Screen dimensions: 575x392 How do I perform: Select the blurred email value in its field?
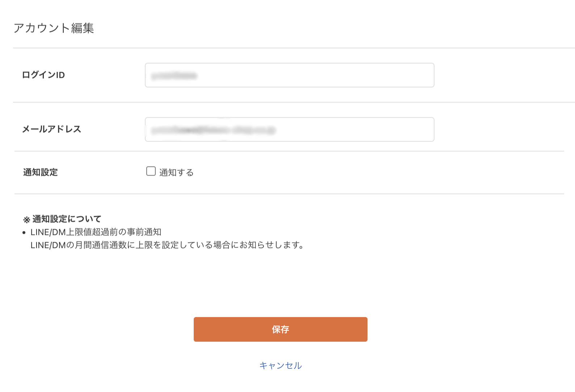click(214, 130)
